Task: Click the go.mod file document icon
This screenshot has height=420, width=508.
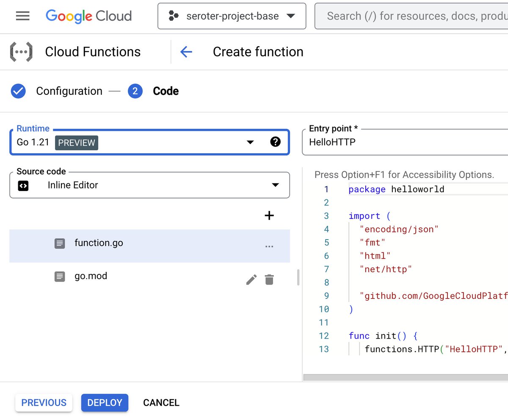Action: click(x=60, y=276)
